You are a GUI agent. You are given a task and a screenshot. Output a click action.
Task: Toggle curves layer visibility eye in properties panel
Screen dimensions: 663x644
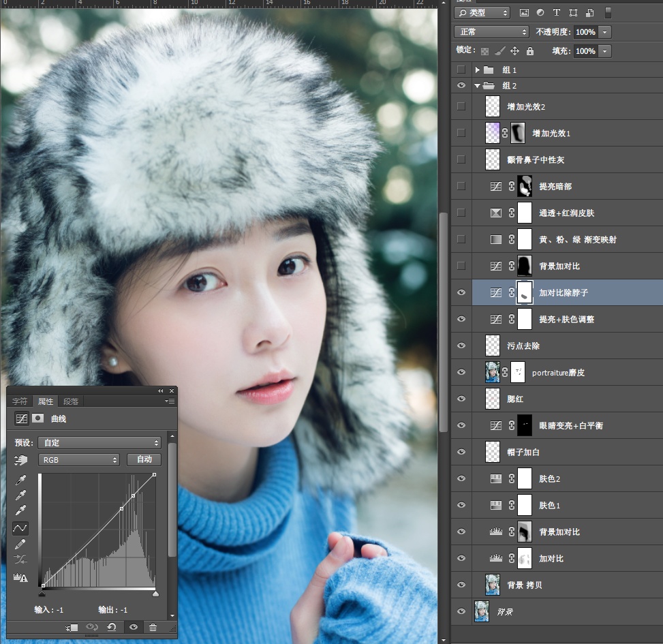coord(133,627)
